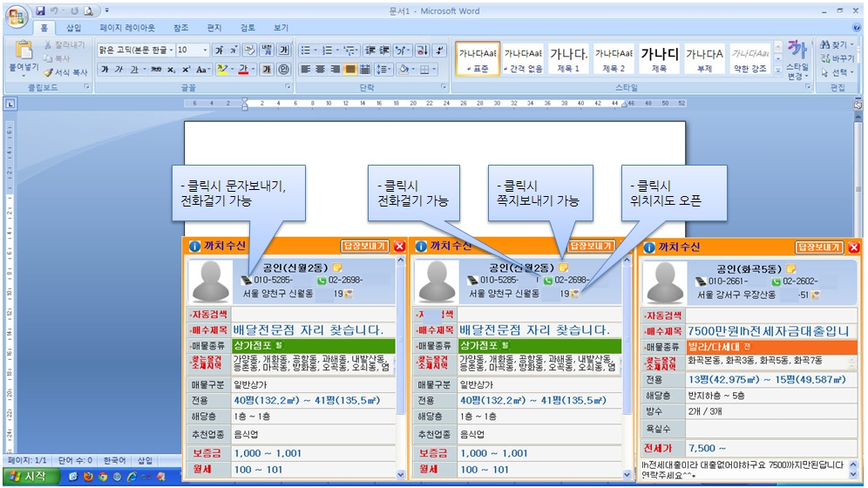Viewport: 868px width, 488px height.
Task: Open the font name dropdown
Action: tap(171, 51)
